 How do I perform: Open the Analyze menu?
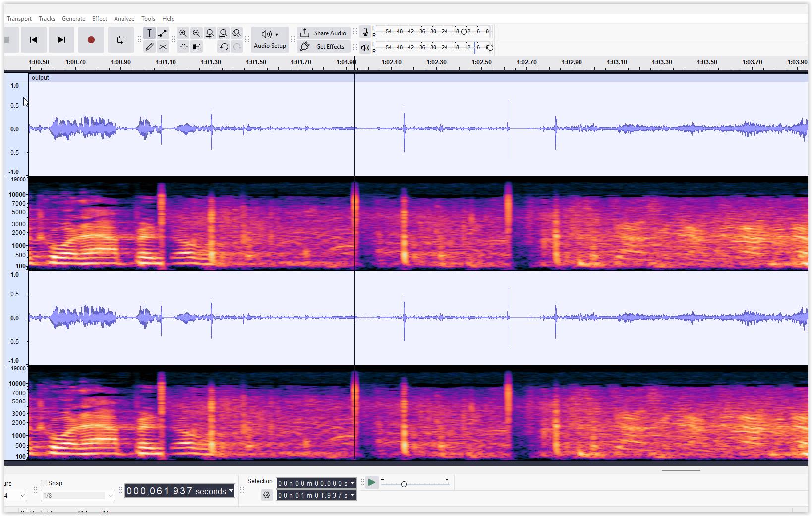(124, 19)
